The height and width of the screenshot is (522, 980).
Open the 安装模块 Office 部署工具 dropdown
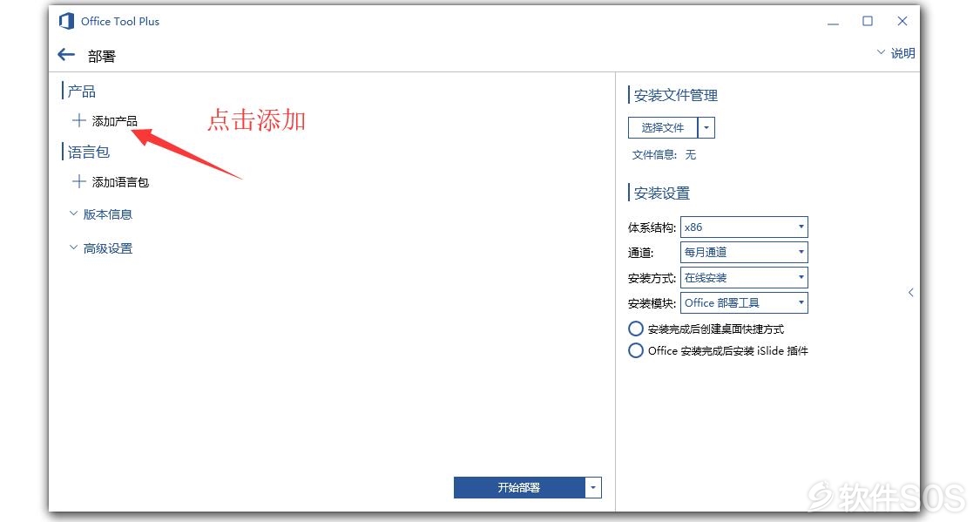(744, 302)
